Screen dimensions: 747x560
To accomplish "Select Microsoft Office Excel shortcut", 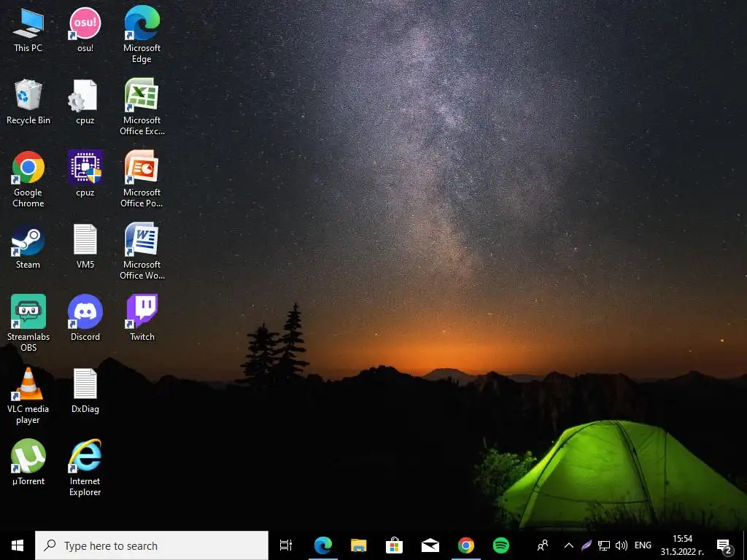I will (x=142, y=106).
